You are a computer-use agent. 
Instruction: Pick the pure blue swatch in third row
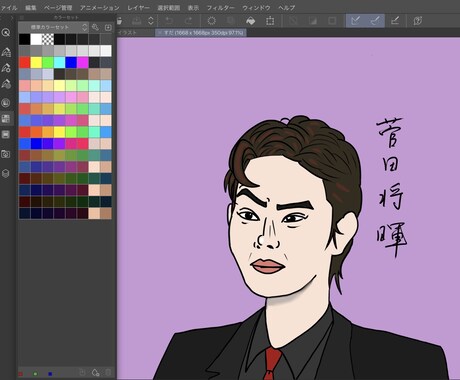coord(71,62)
